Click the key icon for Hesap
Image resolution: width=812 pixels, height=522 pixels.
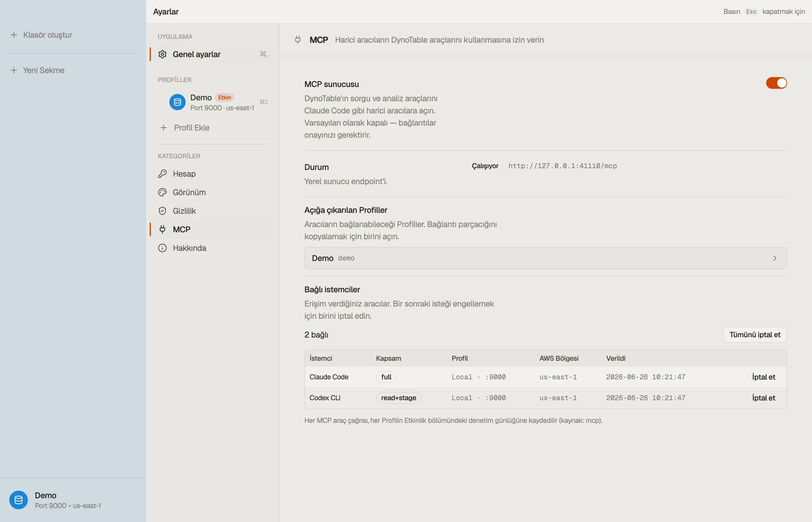[x=162, y=174]
